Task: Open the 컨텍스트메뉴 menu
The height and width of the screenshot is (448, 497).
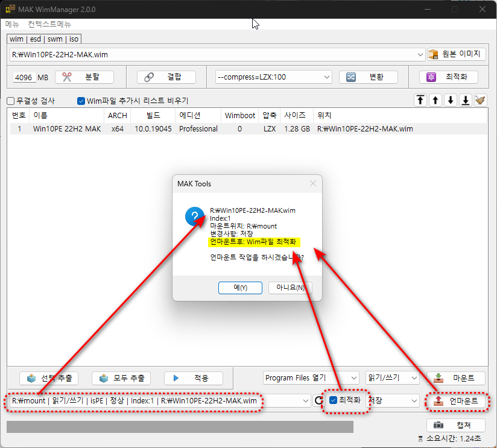Action: tap(49, 24)
